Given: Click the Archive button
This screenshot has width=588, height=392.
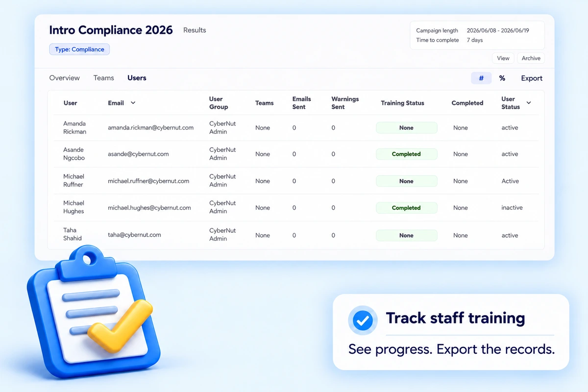Looking at the screenshot, I should [531, 58].
